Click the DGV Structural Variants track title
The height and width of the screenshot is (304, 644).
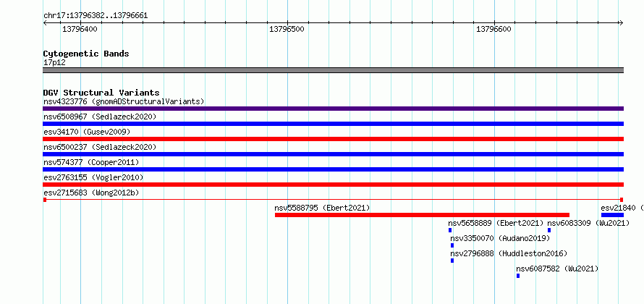101,93
